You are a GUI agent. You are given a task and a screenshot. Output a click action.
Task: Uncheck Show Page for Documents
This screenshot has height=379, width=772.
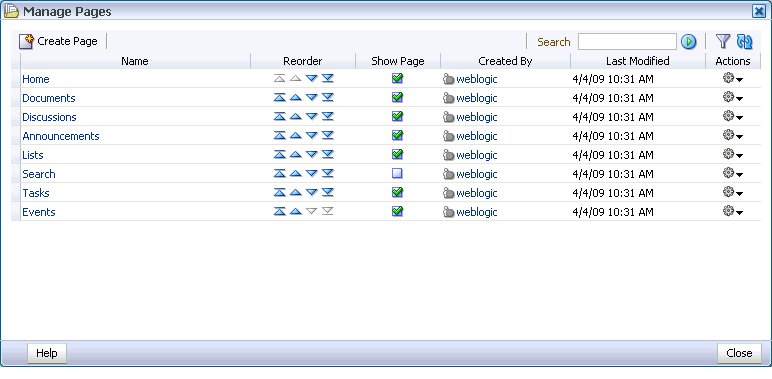click(x=397, y=97)
